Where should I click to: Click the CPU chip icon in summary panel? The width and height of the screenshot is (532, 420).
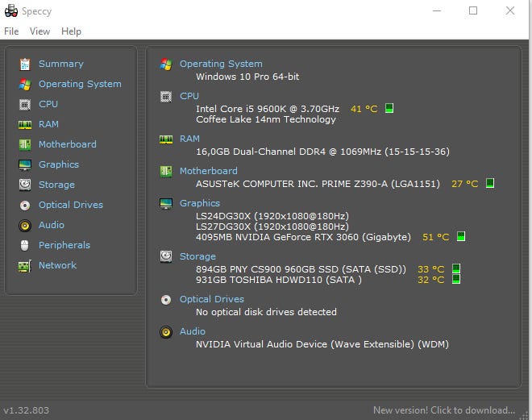[x=166, y=97]
